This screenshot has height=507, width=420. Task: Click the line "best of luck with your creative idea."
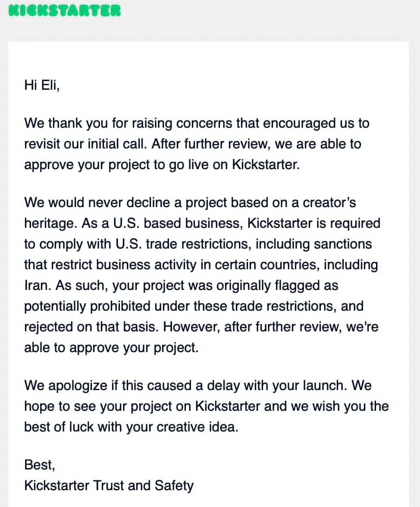(131, 427)
